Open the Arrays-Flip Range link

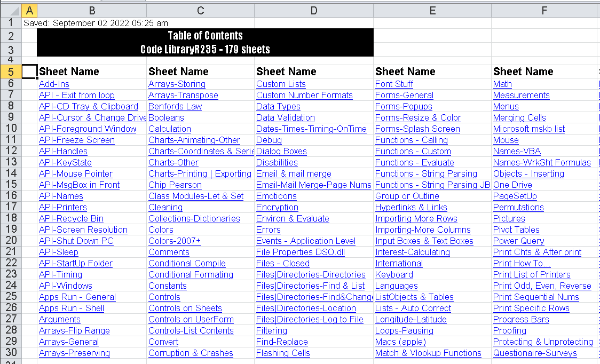point(74,331)
